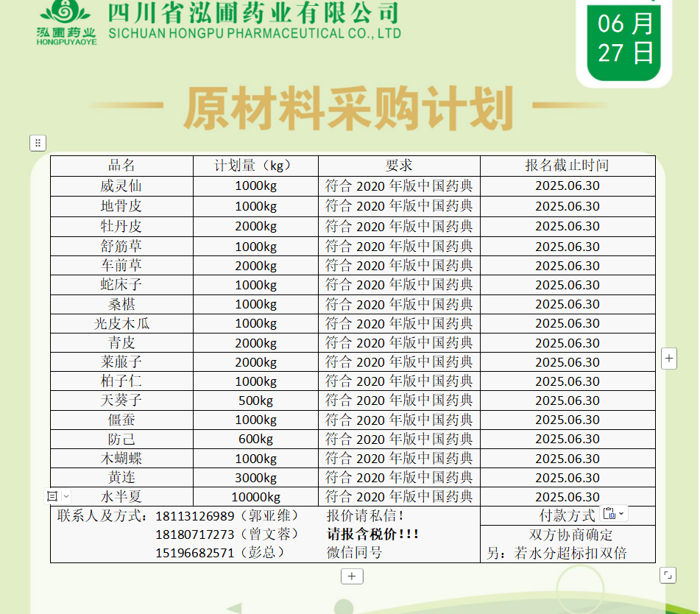Click phone number 15196682571（彭总）
The height and width of the screenshot is (614, 700).
(x=219, y=552)
